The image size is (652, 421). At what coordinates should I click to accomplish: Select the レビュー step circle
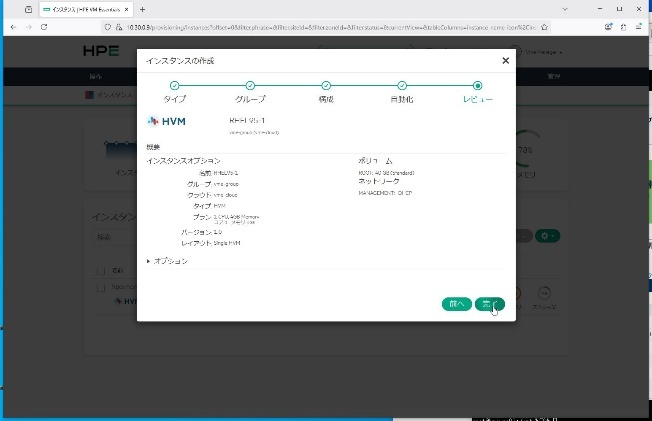click(478, 86)
